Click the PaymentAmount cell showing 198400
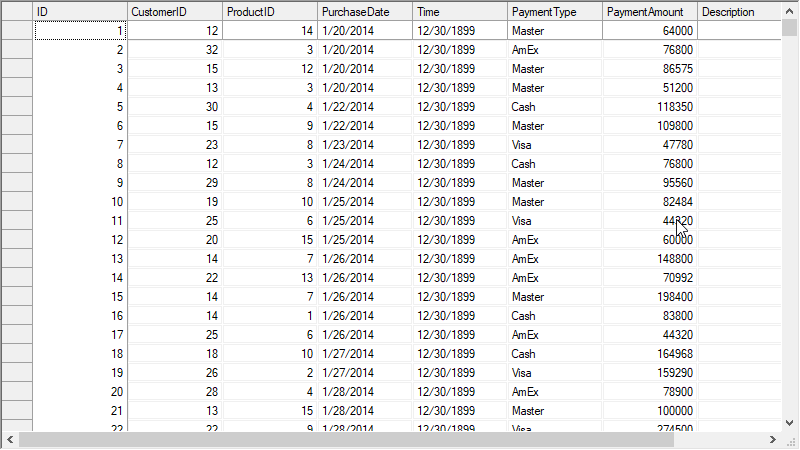The height and width of the screenshot is (450, 800). 650,297
